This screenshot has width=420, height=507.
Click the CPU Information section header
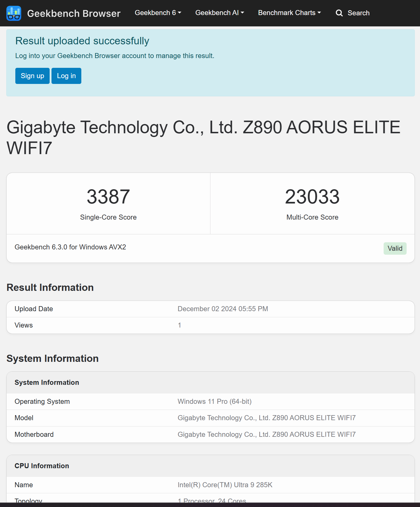coord(42,466)
